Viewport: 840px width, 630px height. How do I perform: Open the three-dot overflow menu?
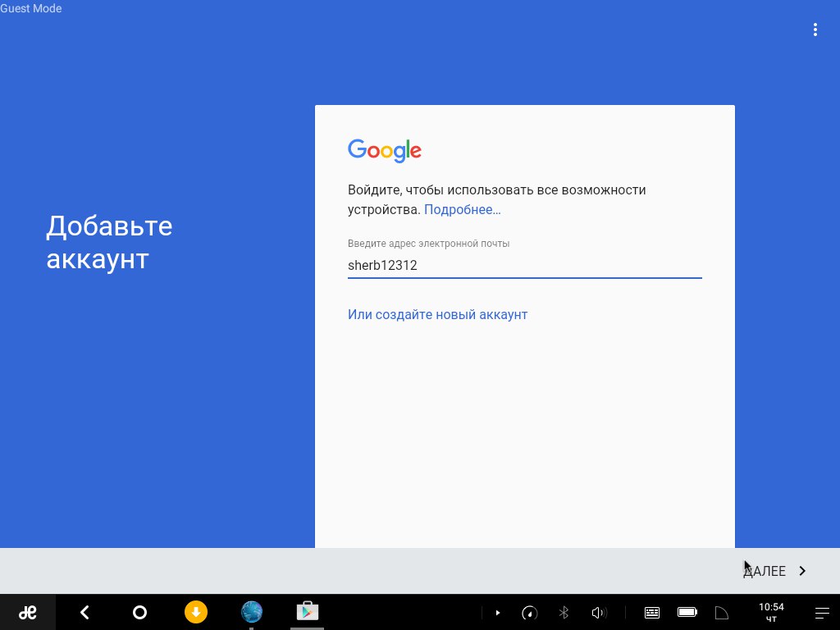815,30
